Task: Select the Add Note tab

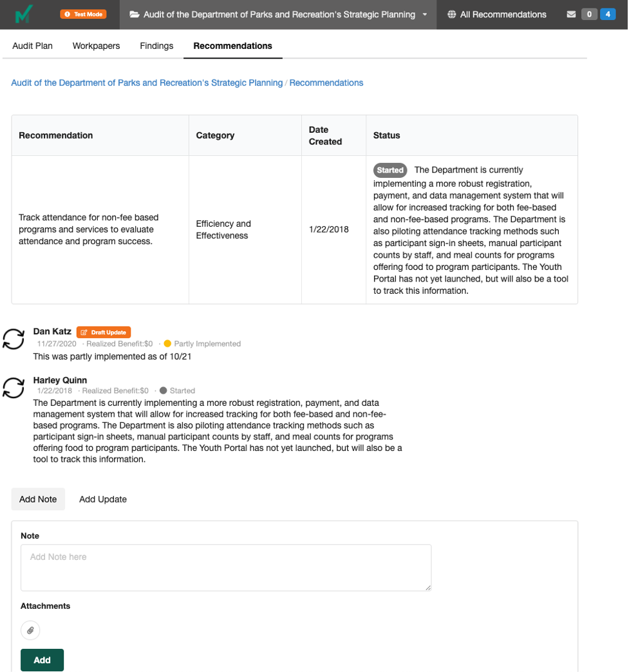Action: [38, 499]
